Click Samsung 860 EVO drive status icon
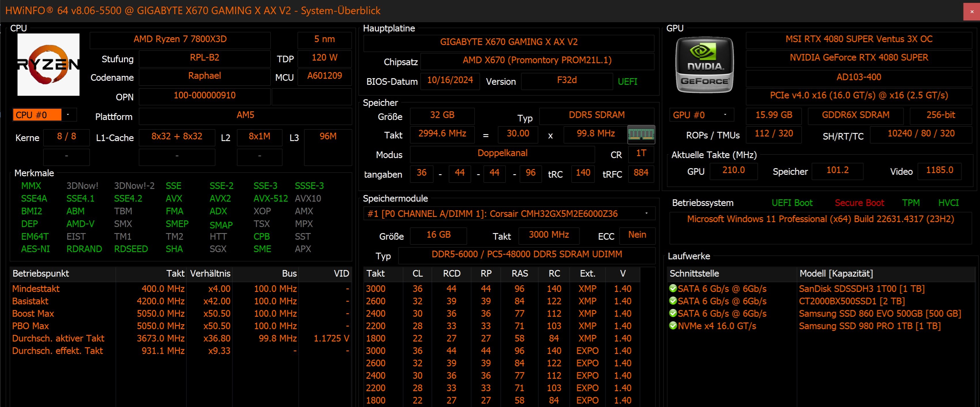The image size is (980, 407). pos(673,313)
